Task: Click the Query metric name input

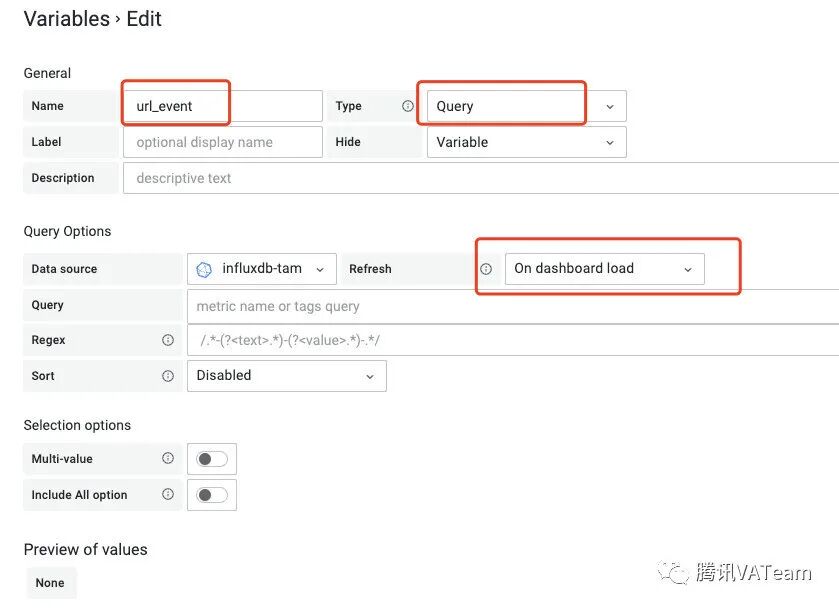Action: (512, 306)
